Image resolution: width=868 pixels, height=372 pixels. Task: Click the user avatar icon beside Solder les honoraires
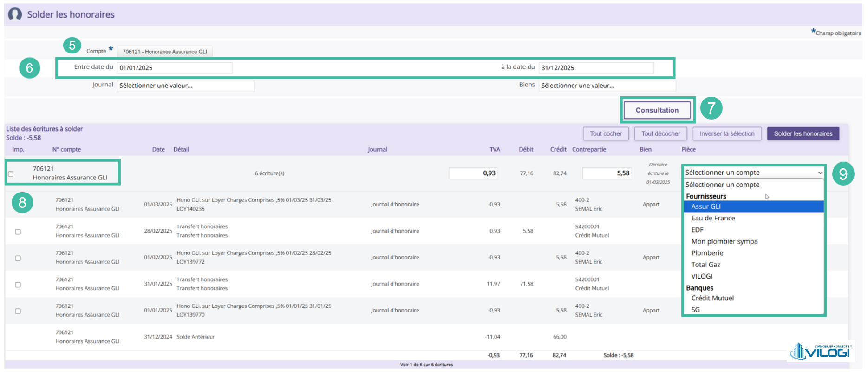tap(15, 14)
